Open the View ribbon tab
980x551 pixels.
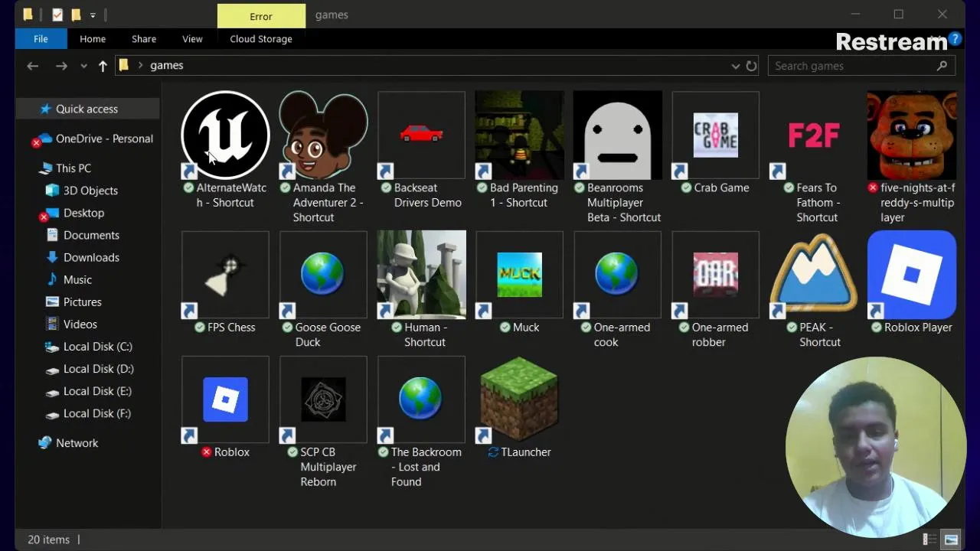pos(192,39)
